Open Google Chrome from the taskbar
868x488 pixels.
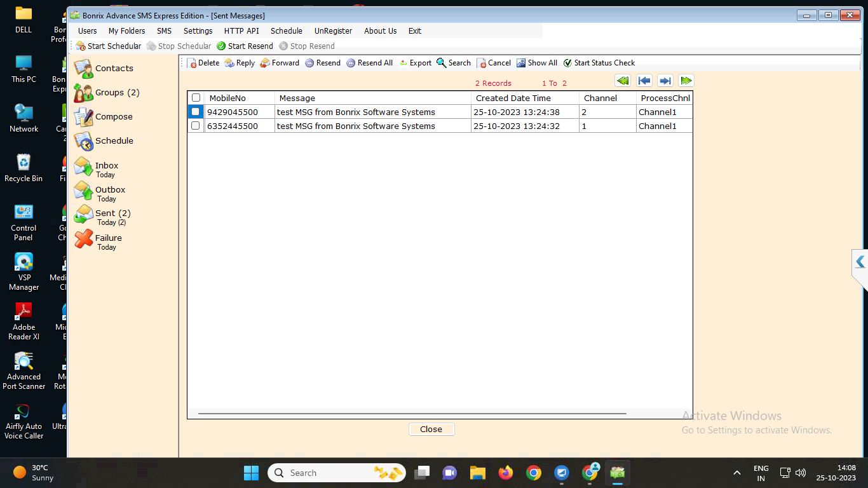[534, 473]
